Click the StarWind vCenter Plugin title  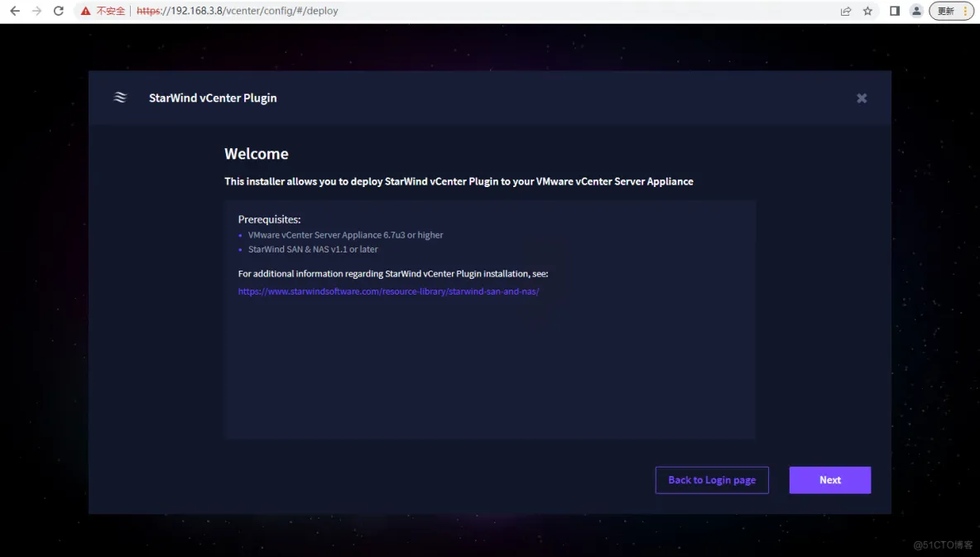pos(213,98)
